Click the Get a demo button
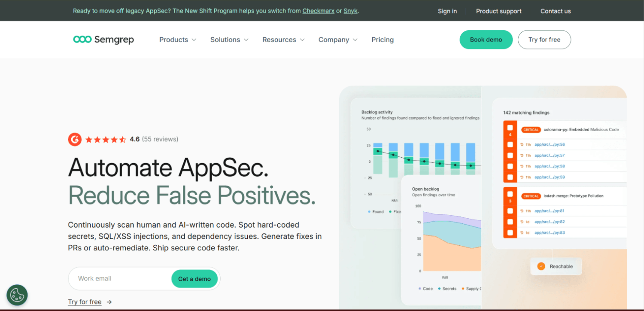Viewport: 644px width, 311px height. [194, 279]
